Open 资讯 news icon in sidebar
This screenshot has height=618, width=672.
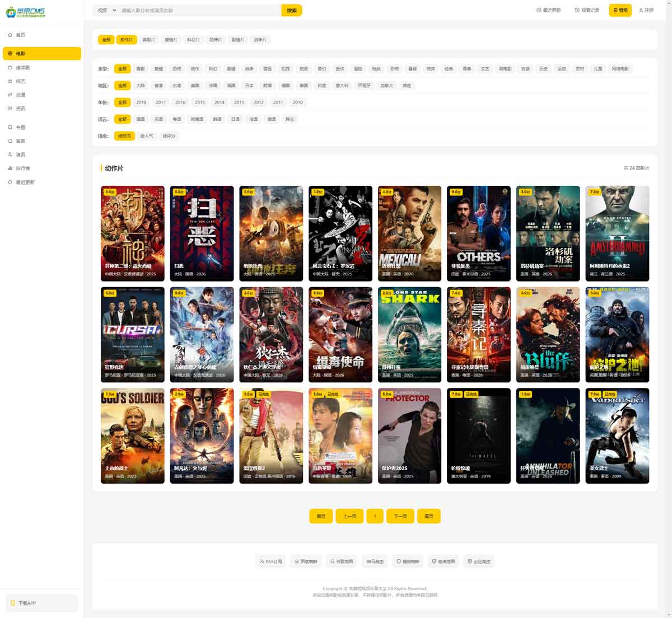pos(10,109)
